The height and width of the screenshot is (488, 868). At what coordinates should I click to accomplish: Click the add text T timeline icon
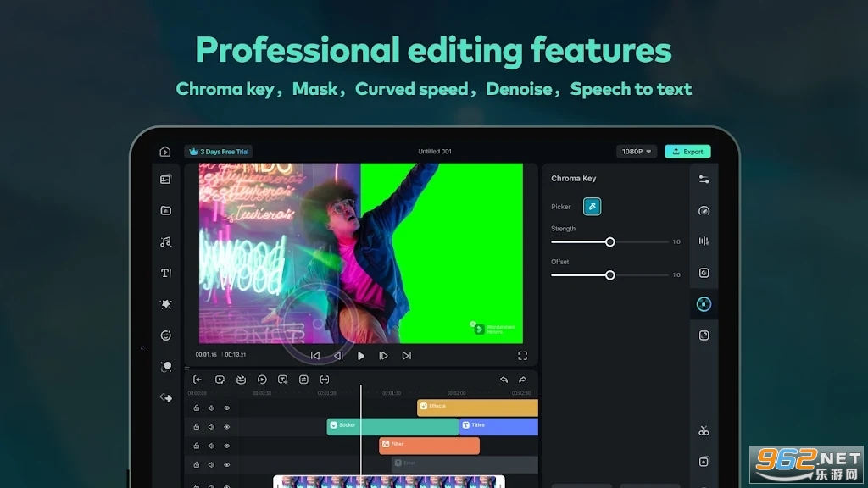[283, 380]
